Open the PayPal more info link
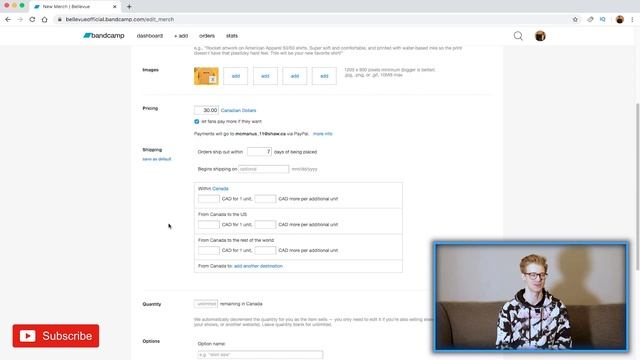 point(322,134)
